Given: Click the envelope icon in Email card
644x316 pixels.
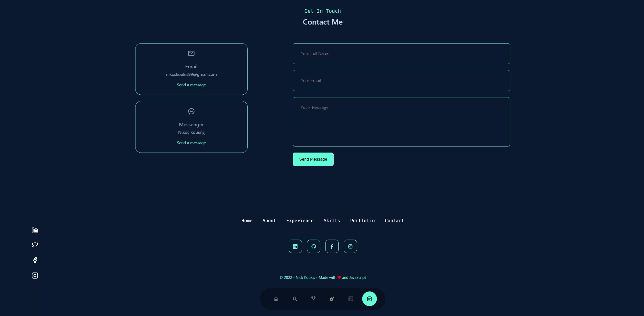Looking at the screenshot, I should click(x=191, y=53).
